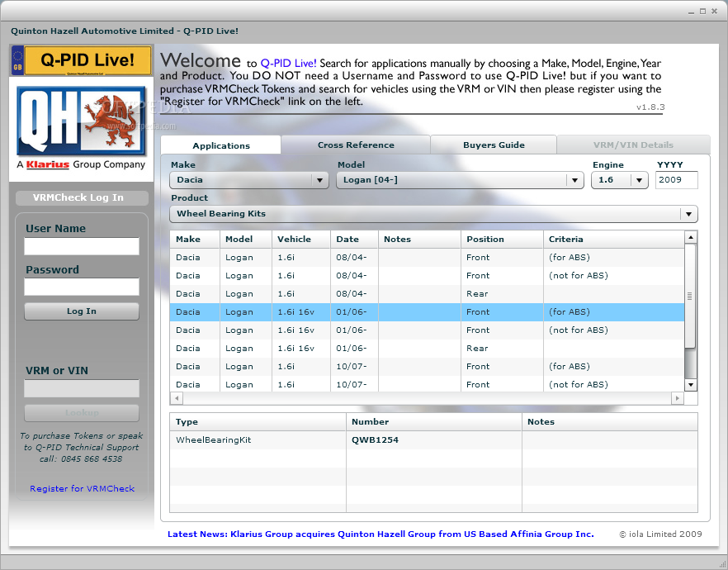Click the Q-PID Live! number plate logo
The width and height of the screenshot is (728, 570).
81,60
